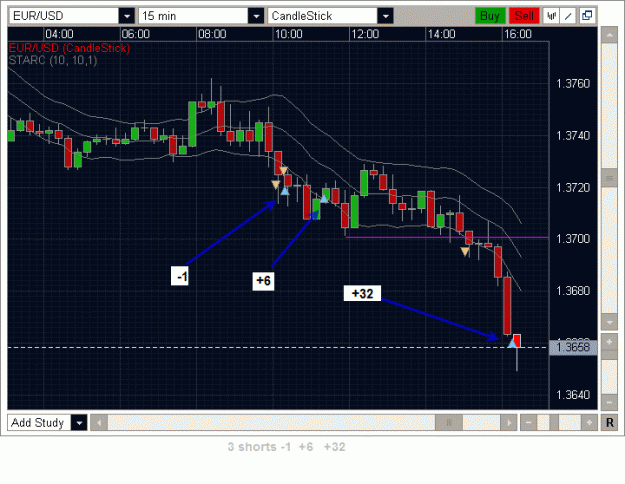Click the bottom zoom slider handle
Screen dimensions: 625x484
[554, 423]
